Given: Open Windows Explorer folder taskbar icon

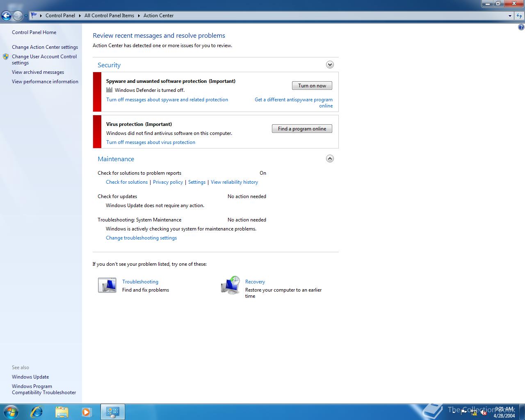Looking at the screenshot, I should (x=62, y=412).
